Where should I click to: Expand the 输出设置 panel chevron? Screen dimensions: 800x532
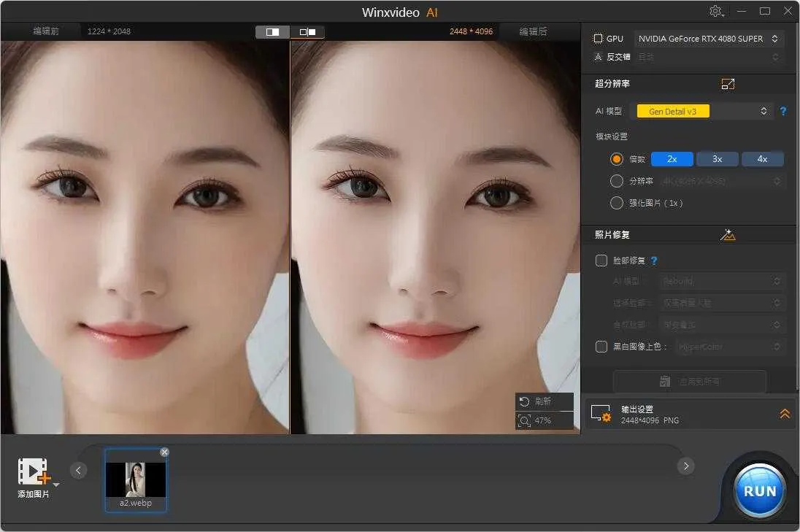pyautogui.click(x=785, y=414)
